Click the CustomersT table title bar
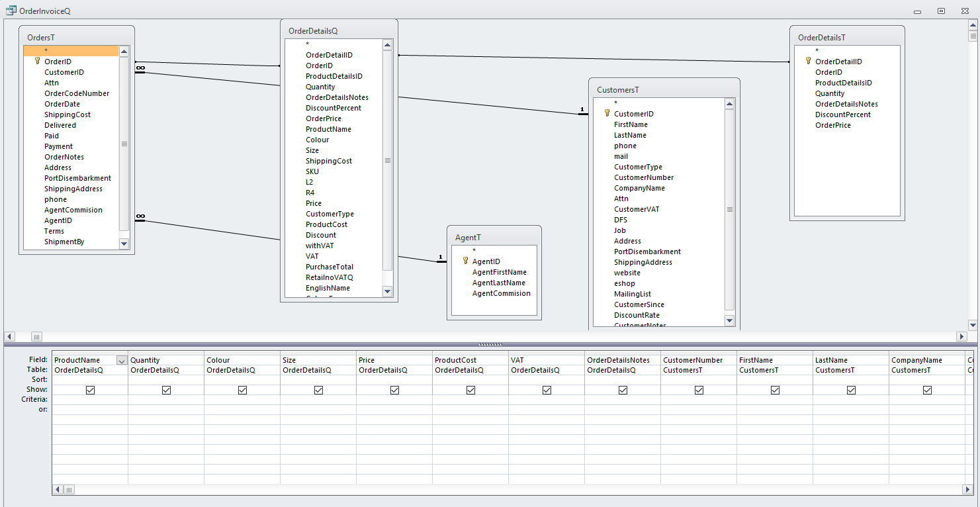980x507 pixels. (x=664, y=90)
